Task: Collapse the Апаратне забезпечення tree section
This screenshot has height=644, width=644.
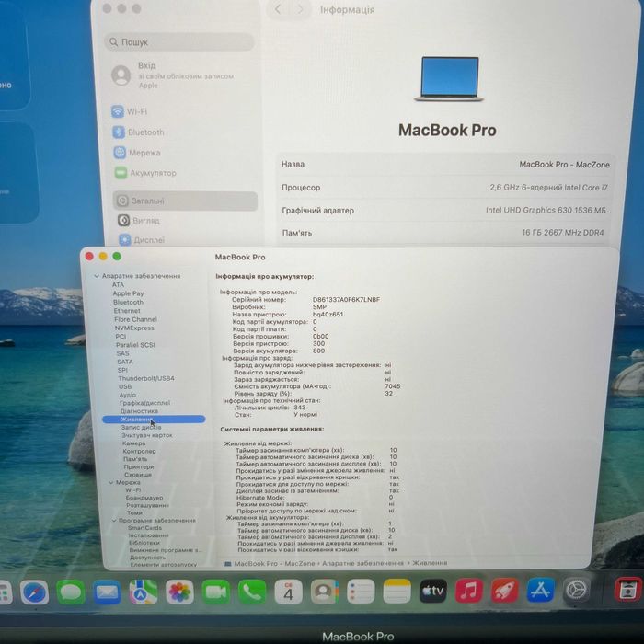Action: tap(97, 276)
